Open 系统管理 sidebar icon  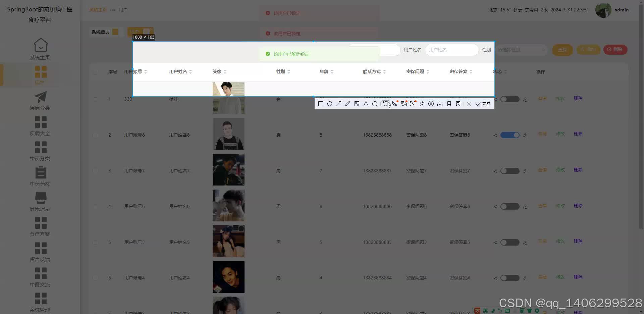click(x=41, y=299)
